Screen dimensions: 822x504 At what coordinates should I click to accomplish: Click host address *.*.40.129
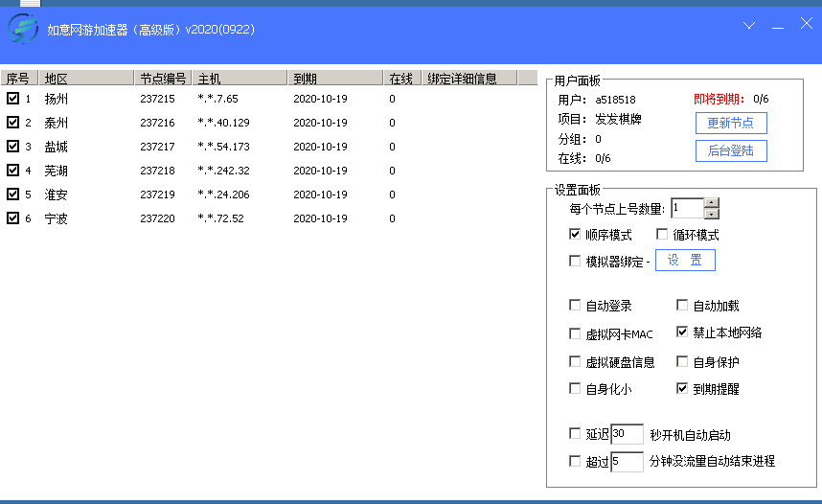click(x=224, y=123)
